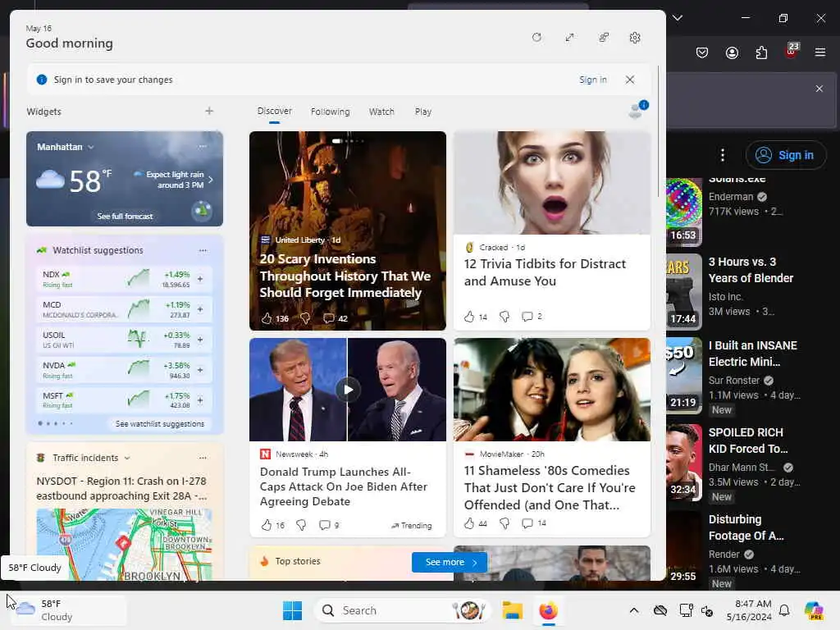Viewport: 840px width, 630px height.
Task: Switch to Following tab
Action: 330,112
